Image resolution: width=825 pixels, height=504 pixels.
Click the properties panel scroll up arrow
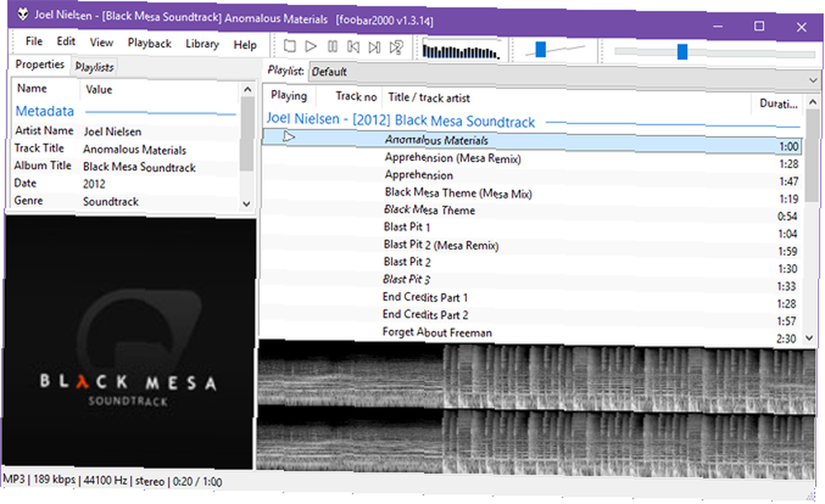pyautogui.click(x=247, y=89)
